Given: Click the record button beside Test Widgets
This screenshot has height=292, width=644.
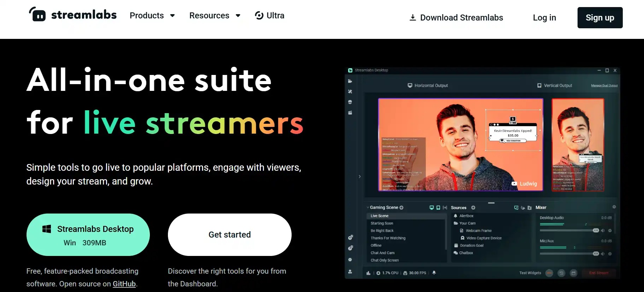Looking at the screenshot, I should [x=549, y=273].
